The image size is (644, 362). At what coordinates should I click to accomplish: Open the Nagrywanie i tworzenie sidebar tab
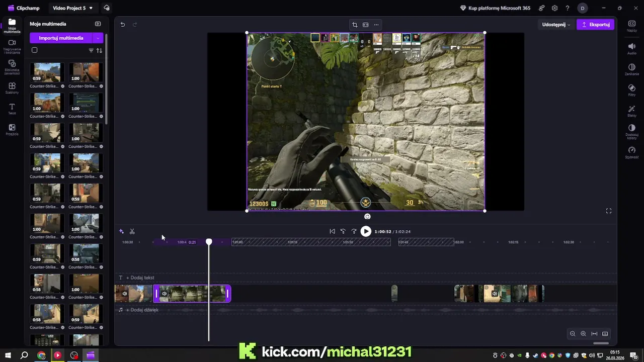pos(12,46)
